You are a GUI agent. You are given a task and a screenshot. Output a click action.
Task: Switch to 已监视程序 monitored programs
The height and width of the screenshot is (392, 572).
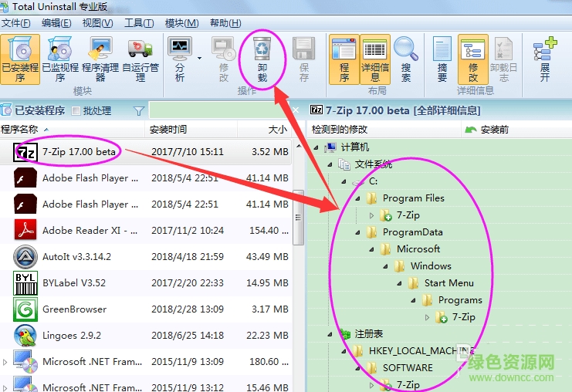click(x=59, y=59)
